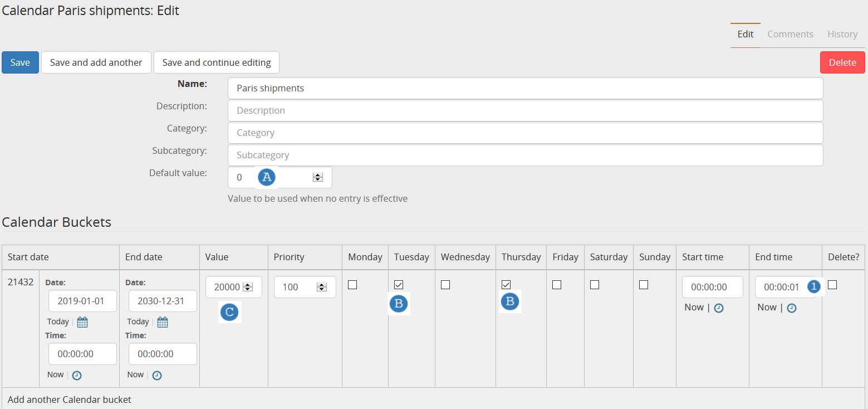The height and width of the screenshot is (409, 868).
Task: Switch to the Comments tab
Action: click(x=790, y=34)
